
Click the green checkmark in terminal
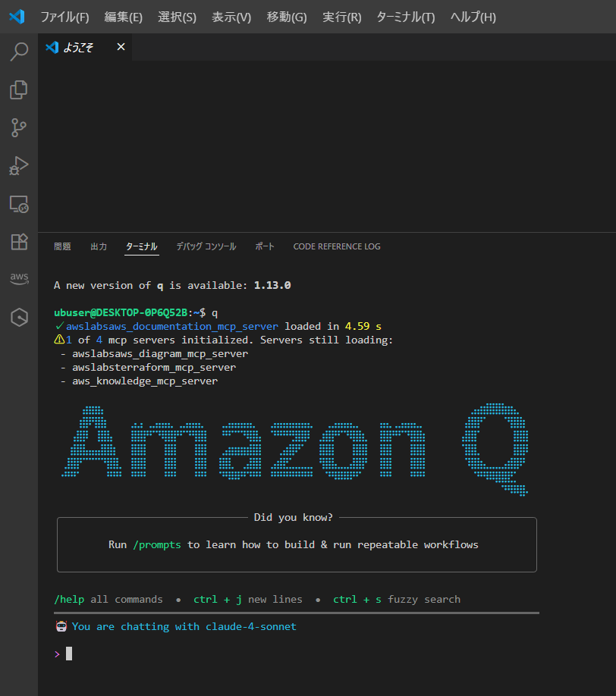pos(59,326)
